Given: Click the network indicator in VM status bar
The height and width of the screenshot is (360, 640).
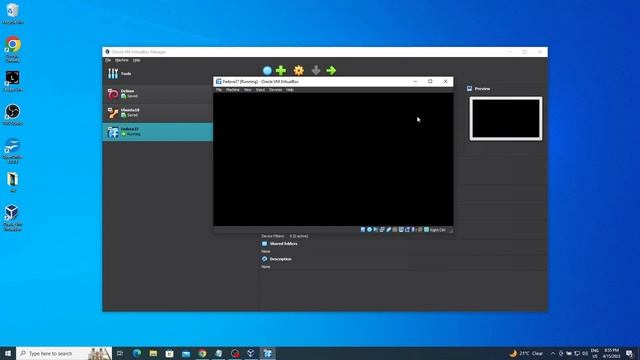Looking at the screenshot, I should pos(382,230).
